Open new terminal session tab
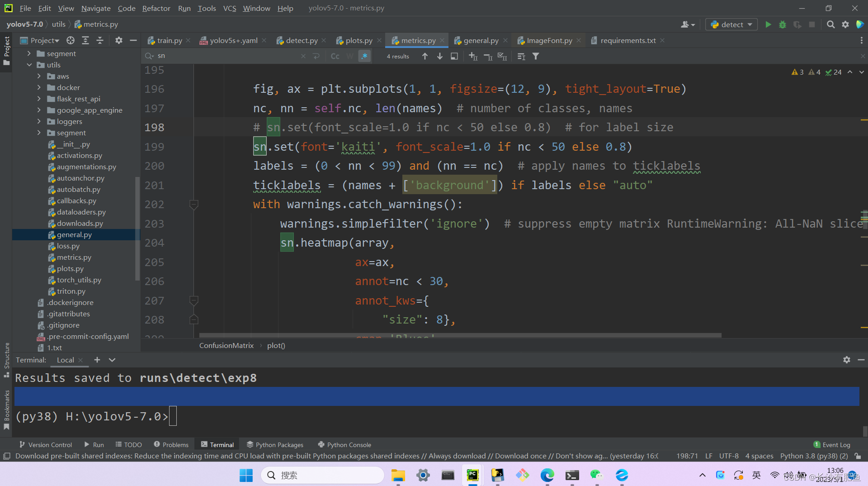This screenshot has height=486, width=868. click(x=97, y=360)
